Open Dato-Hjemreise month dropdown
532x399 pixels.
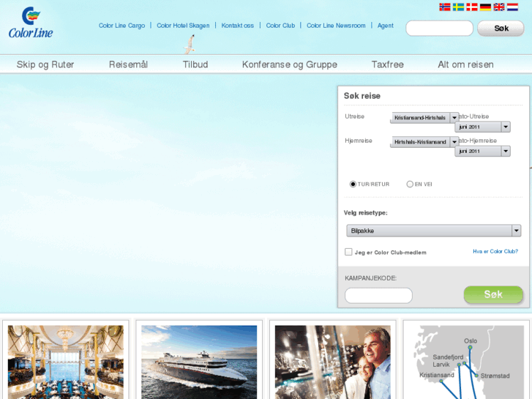[x=482, y=151]
